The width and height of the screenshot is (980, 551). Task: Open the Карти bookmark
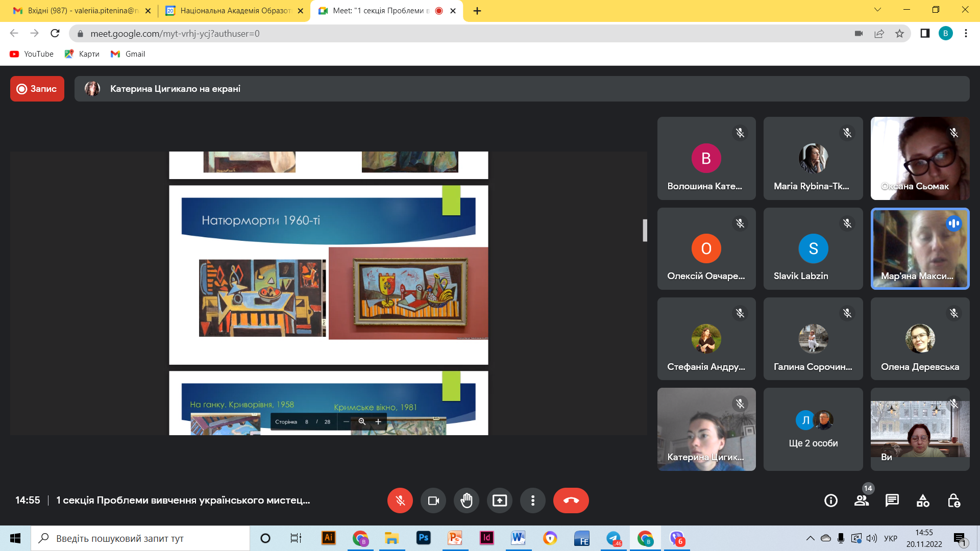(x=82, y=54)
